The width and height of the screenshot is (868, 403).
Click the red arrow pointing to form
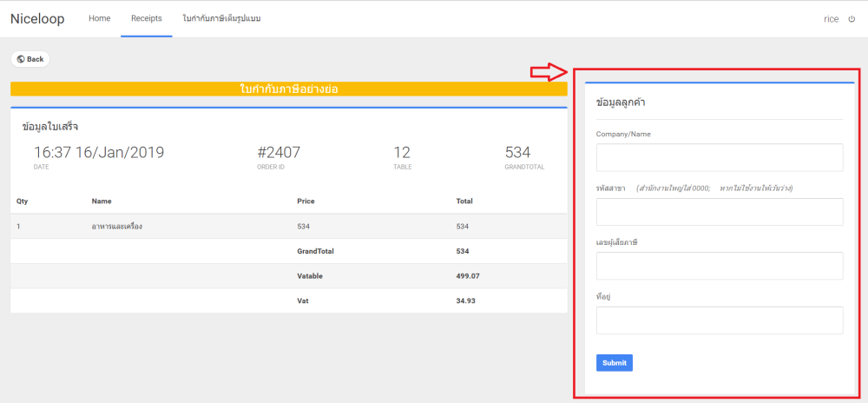[549, 72]
